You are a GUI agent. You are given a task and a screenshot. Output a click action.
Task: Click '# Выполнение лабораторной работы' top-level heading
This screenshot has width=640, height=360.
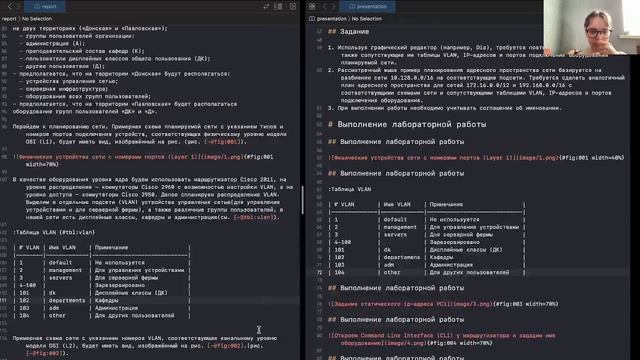point(407,124)
